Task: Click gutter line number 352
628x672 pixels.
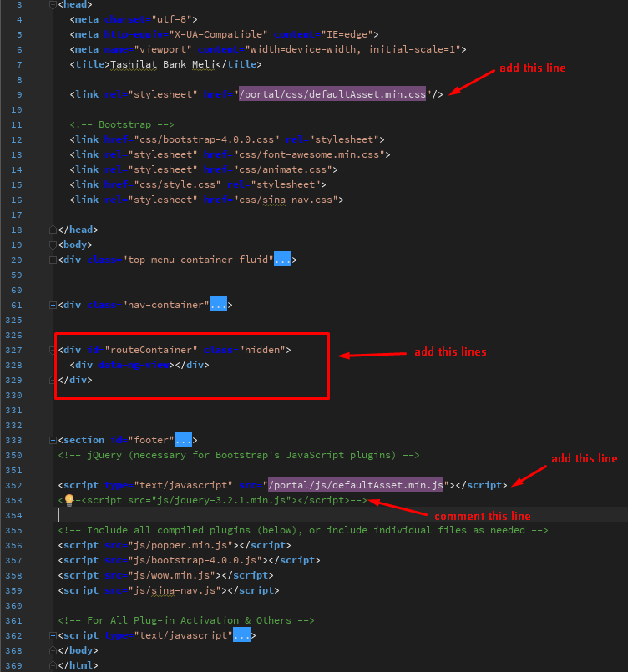Action: [x=13, y=486]
